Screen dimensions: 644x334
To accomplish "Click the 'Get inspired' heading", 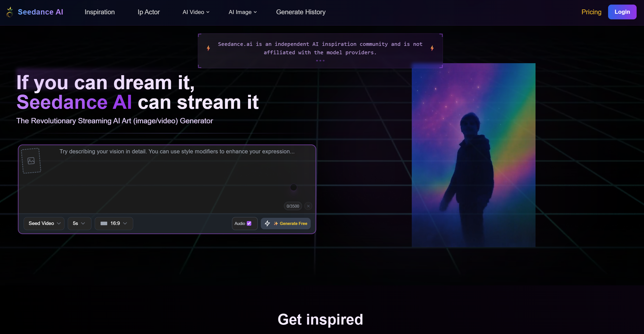I will 320,319.
